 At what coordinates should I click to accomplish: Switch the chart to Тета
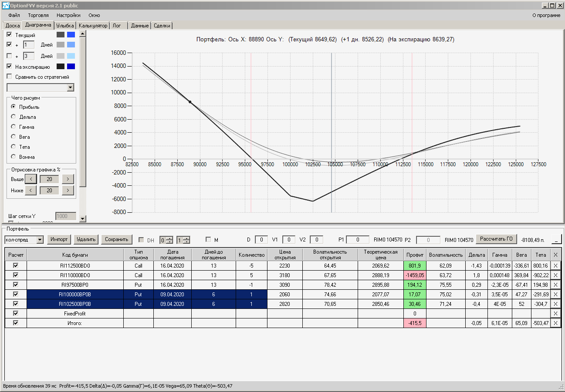14,147
